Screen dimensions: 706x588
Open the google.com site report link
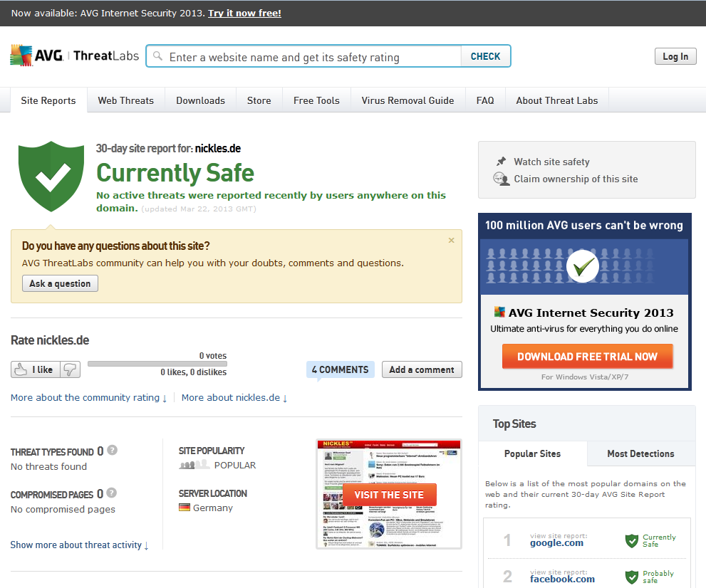(556, 543)
